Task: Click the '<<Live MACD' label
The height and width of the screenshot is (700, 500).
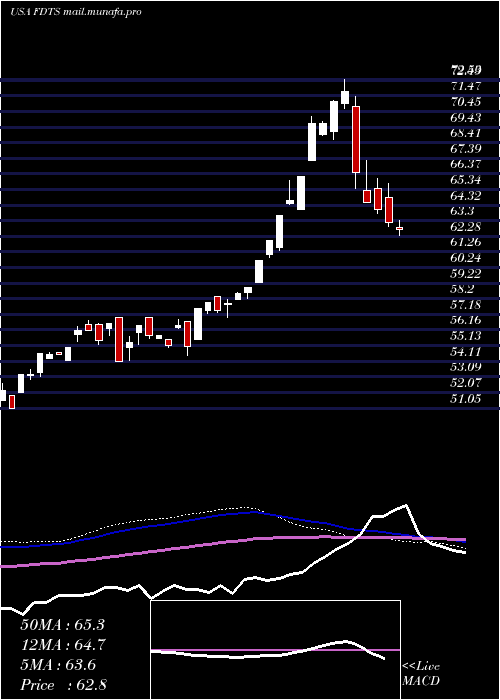Action: pyautogui.click(x=421, y=674)
